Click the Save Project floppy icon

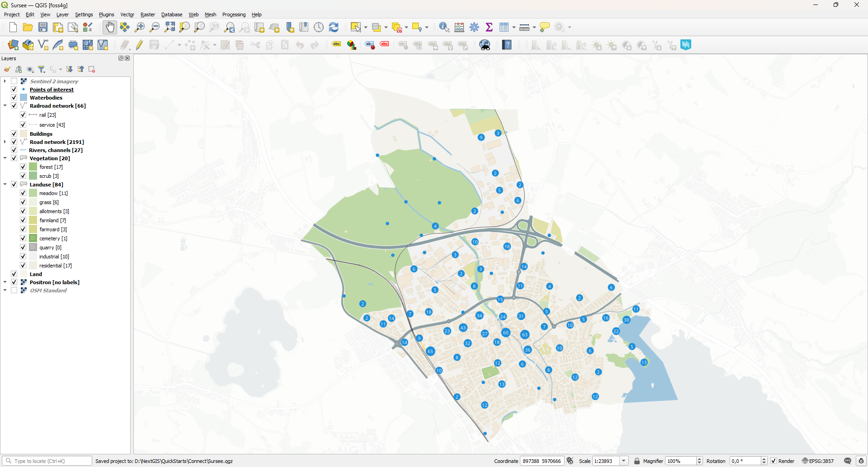(x=43, y=27)
